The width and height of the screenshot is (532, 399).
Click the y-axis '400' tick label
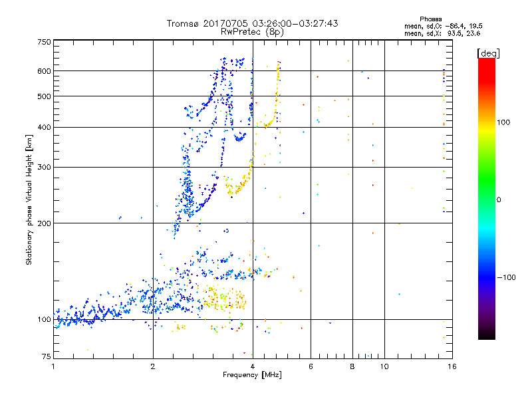[x=44, y=128]
